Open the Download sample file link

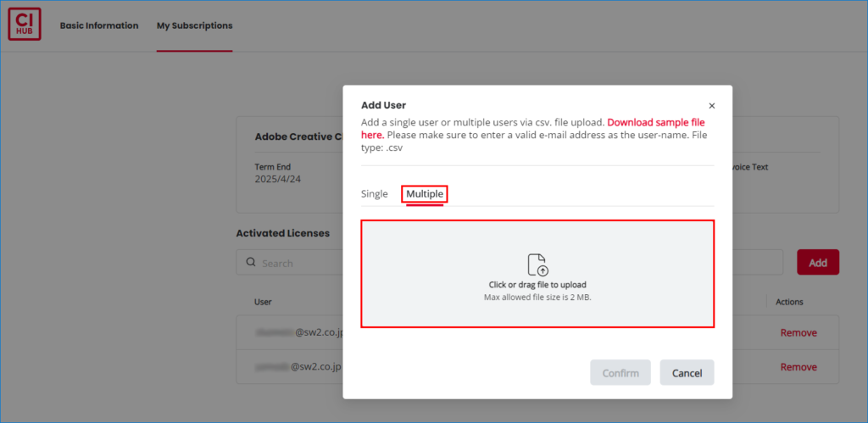coord(655,122)
